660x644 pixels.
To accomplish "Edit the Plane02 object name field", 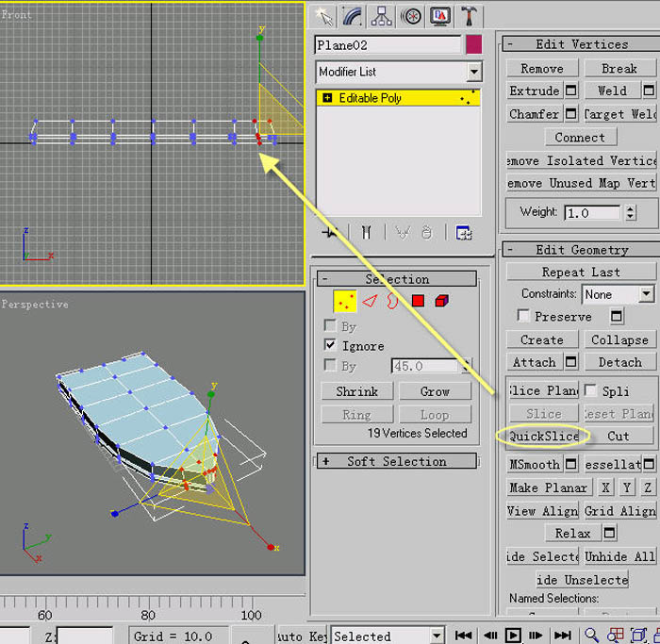I will [388, 45].
